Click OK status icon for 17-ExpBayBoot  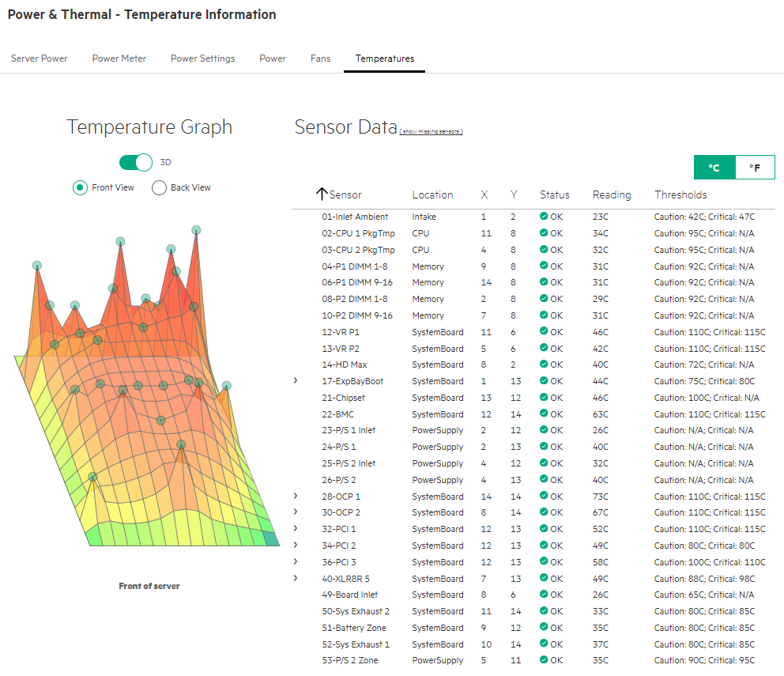tap(544, 380)
